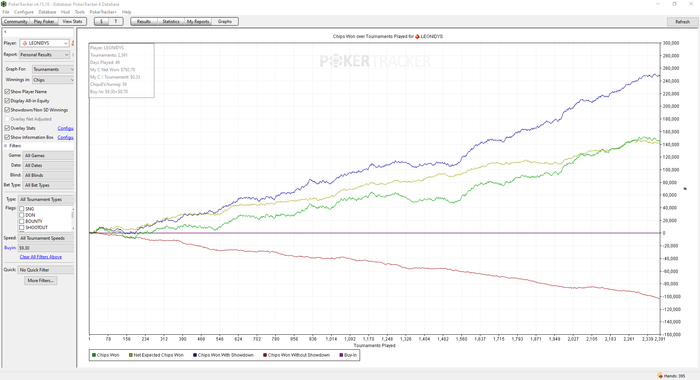Check the BOUNTY flag checkbox
Viewport: 700px width, 380px height.
21,221
